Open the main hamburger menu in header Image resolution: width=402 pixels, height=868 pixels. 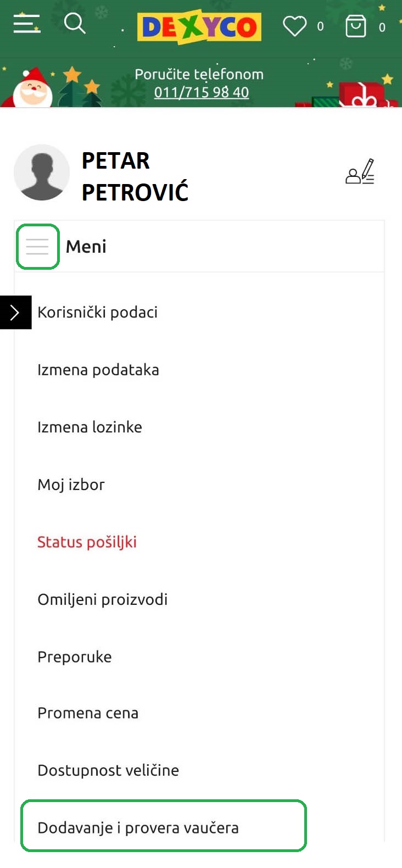[27, 24]
